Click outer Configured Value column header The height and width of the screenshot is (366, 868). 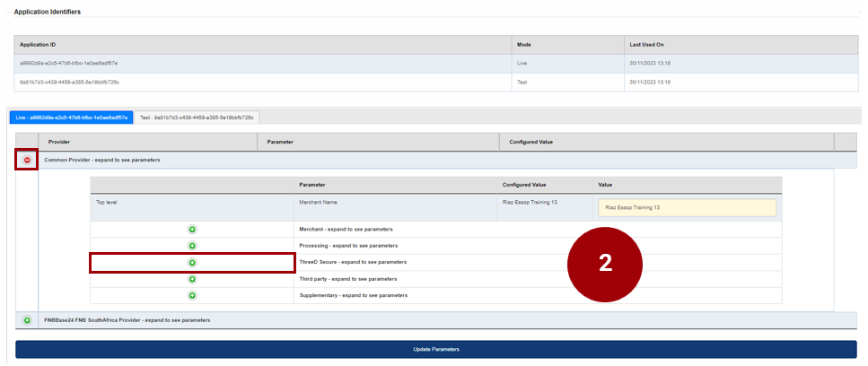667,142
